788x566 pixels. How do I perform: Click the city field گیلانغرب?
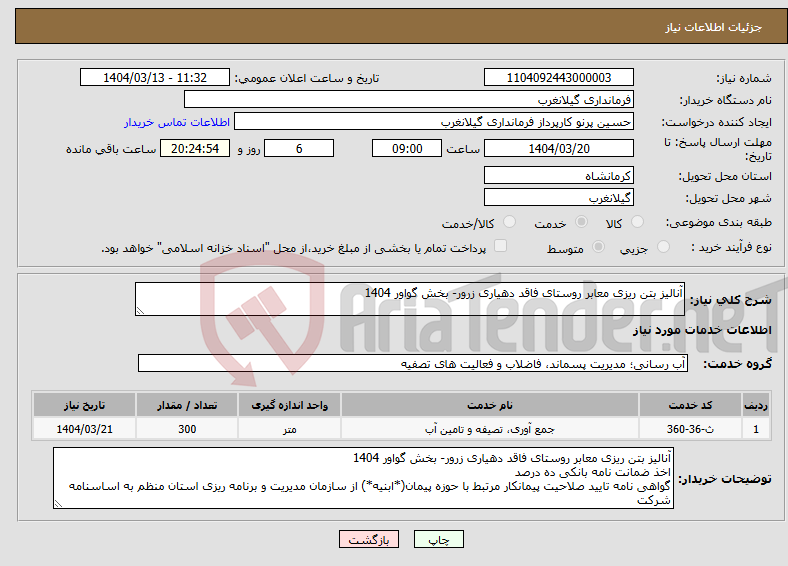558,197
